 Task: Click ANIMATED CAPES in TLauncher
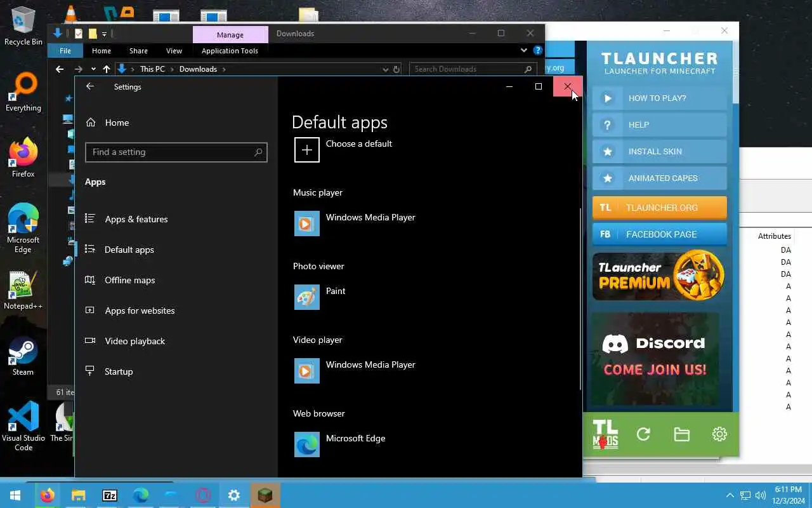pyautogui.click(x=660, y=178)
